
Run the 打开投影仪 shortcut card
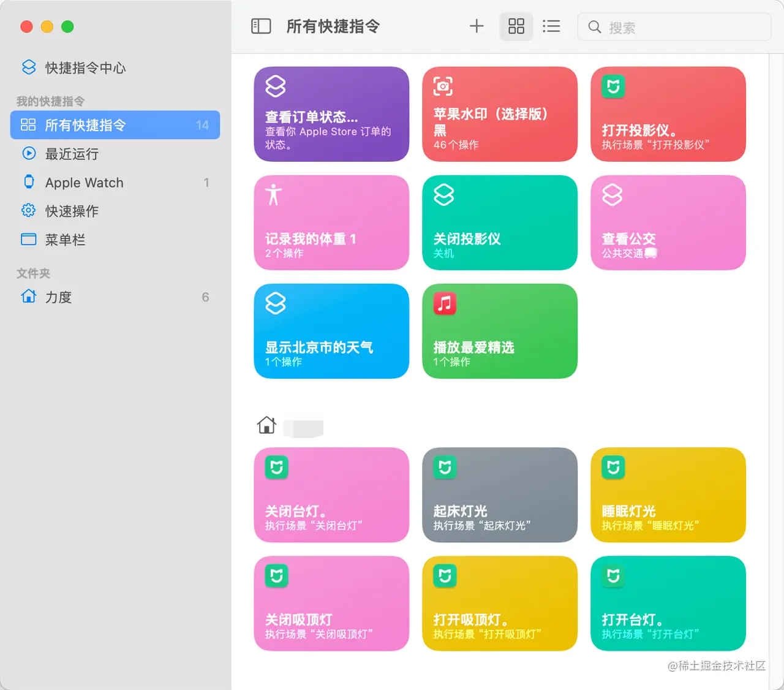pyautogui.click(x=668, y=114)
